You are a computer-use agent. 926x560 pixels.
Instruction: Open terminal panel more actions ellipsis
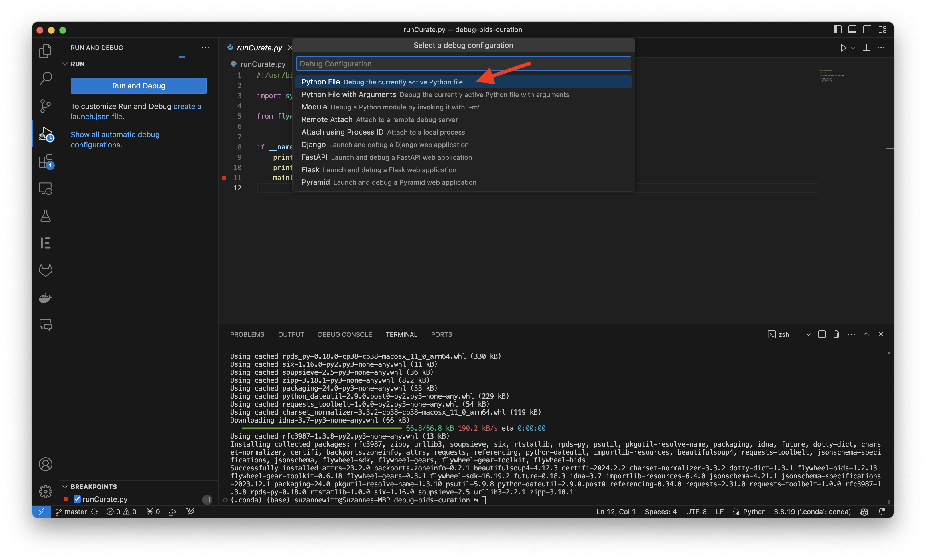click(851, 334)
